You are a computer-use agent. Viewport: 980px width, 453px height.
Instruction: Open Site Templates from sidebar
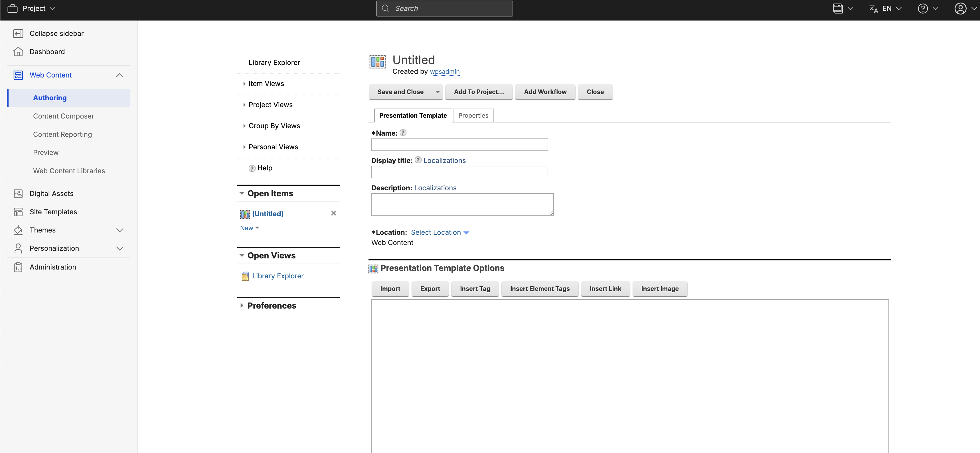click(53, 212)
